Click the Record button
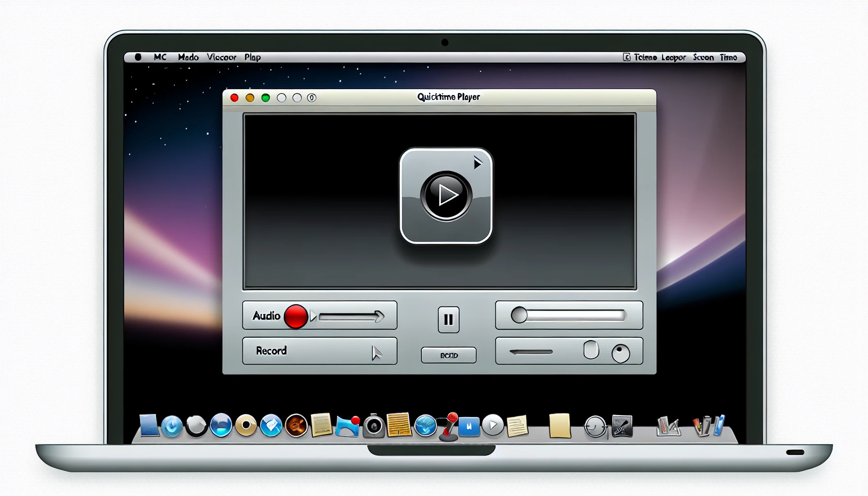The height and width of the screenshot is (496, 868). 320,351
